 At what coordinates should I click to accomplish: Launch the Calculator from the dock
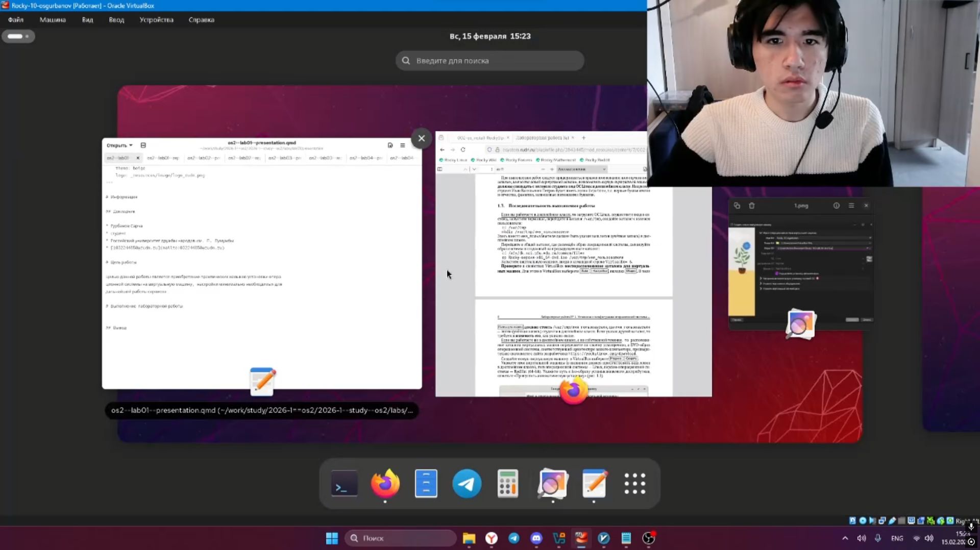click(508, 483)
